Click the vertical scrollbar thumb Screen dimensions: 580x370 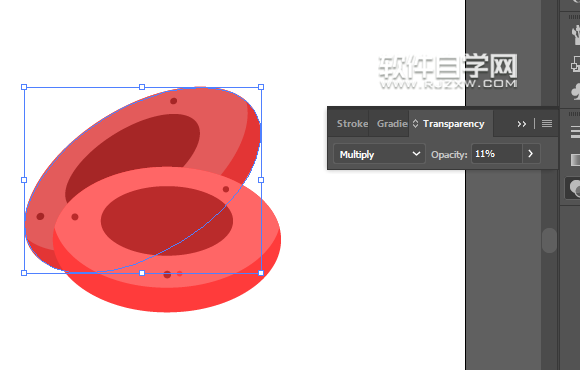click(x=549, y=240)
